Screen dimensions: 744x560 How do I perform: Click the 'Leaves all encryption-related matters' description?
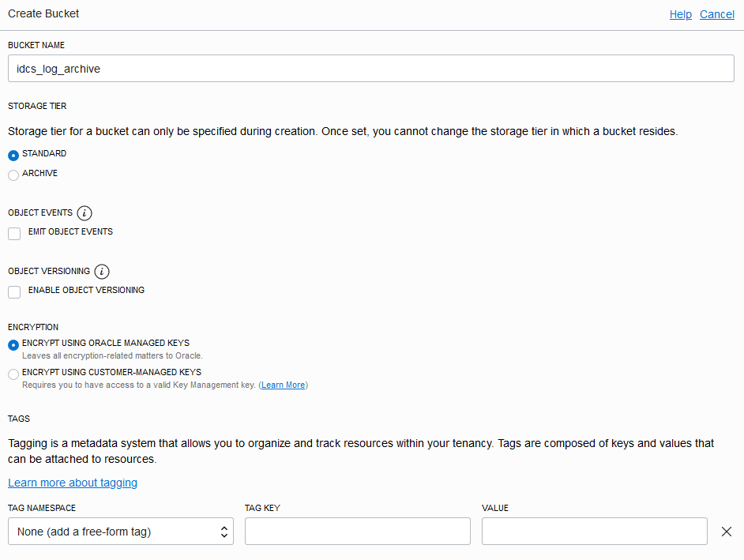click(112, 356)
